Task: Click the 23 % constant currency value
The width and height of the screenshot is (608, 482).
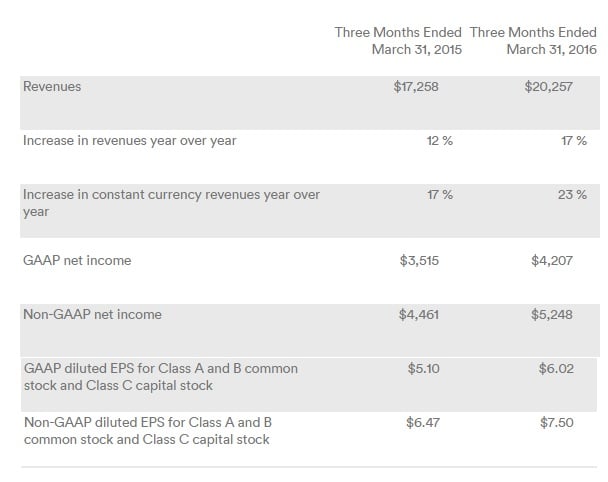Action: point(572,195)
